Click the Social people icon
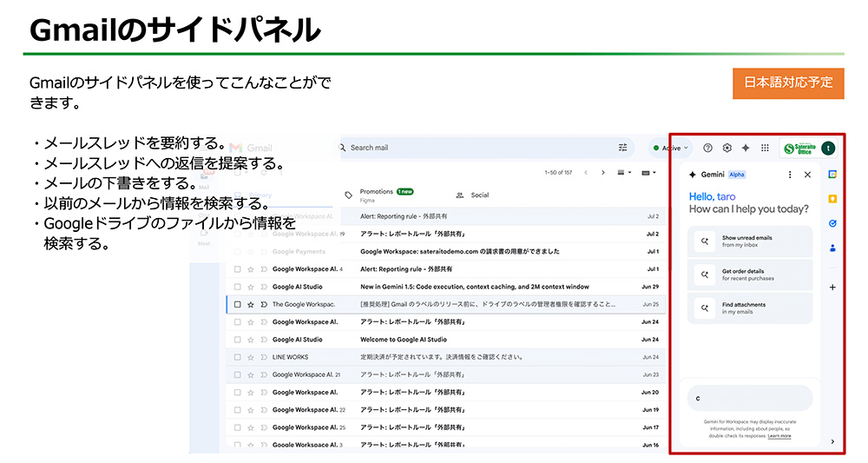This screenshot has width=868, height=463. click(459, 195)
